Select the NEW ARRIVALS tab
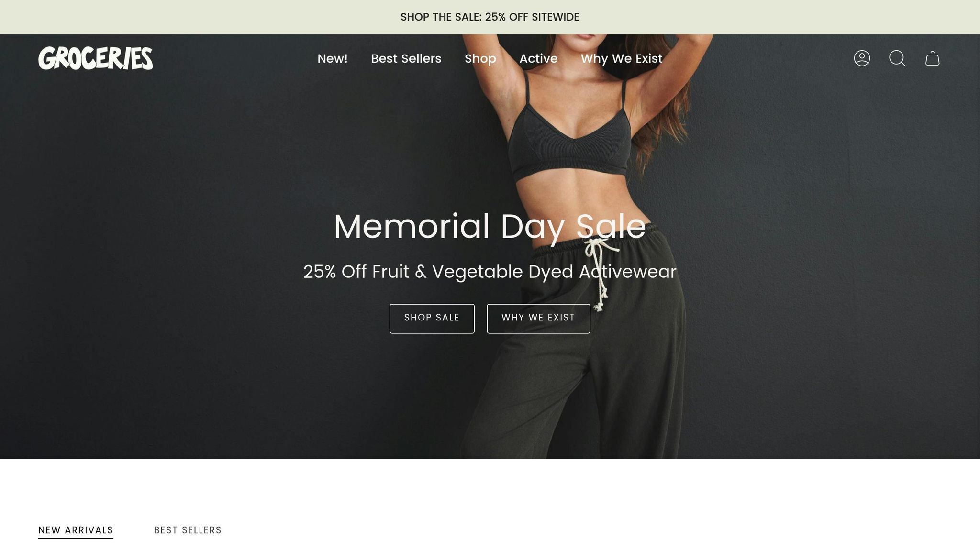 click(76, 530)
